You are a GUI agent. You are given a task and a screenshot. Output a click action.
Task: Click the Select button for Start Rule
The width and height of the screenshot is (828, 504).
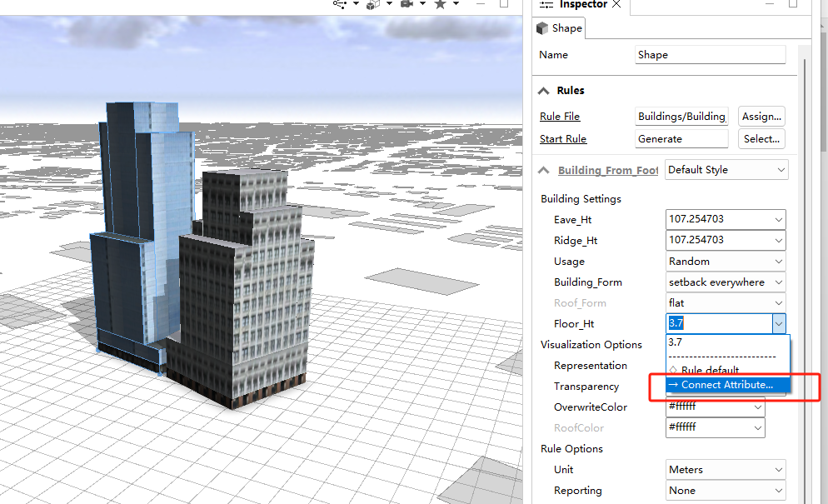[x=761, y=138]
